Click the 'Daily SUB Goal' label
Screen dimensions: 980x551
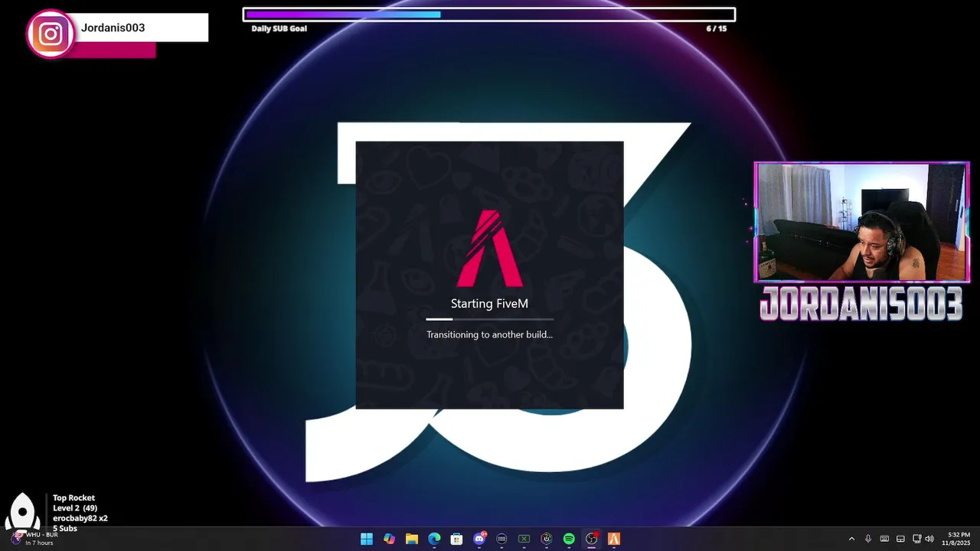tap(279, 29)
